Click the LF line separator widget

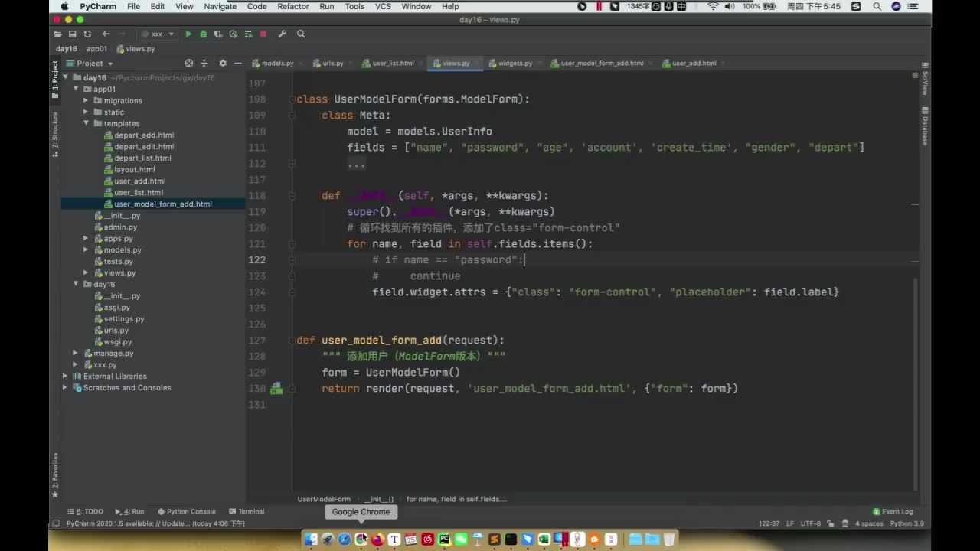tap(790, 523)
